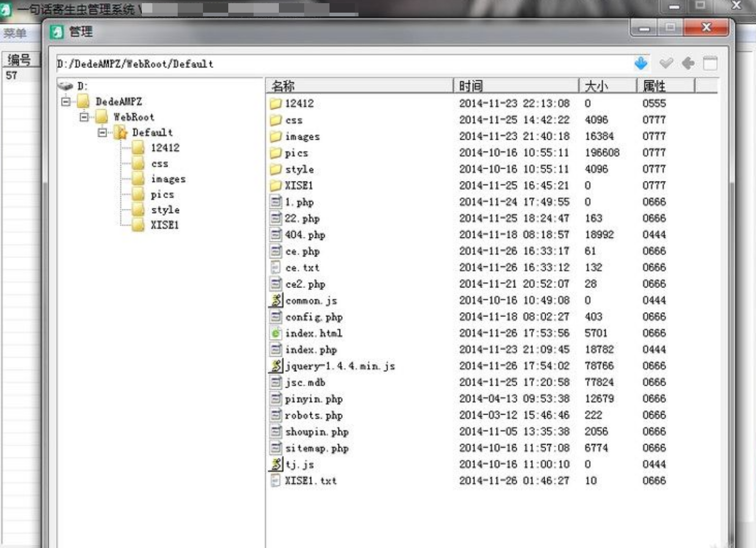The image size is (756, 548).
Task: Click the css folder icon in file list
Action: click(276, 120)
